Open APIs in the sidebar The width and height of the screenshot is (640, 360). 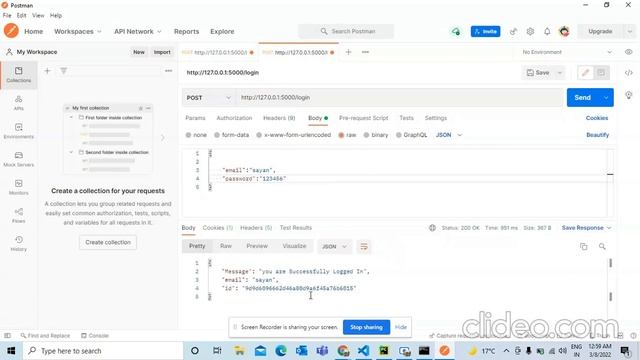[19, 103]
